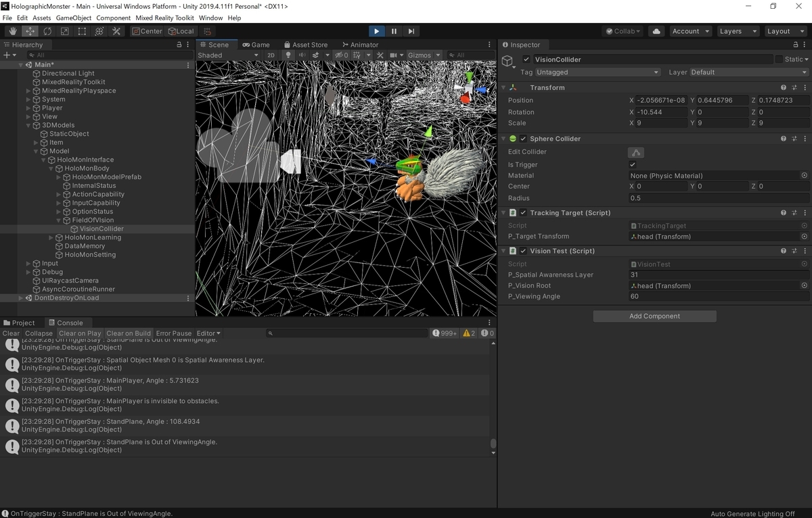812x518 pixels.
Task: Open Component menu
Action: pos(113,18)
